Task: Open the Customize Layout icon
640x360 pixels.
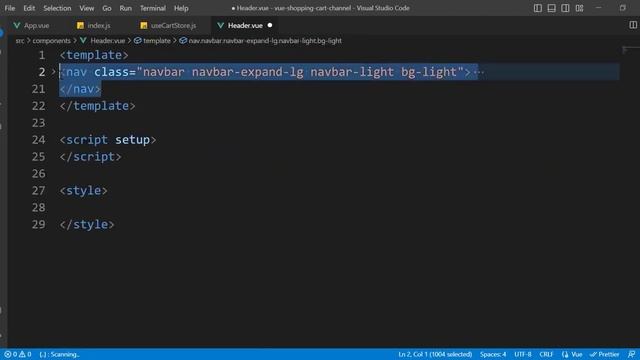Action: pos(580,8)
